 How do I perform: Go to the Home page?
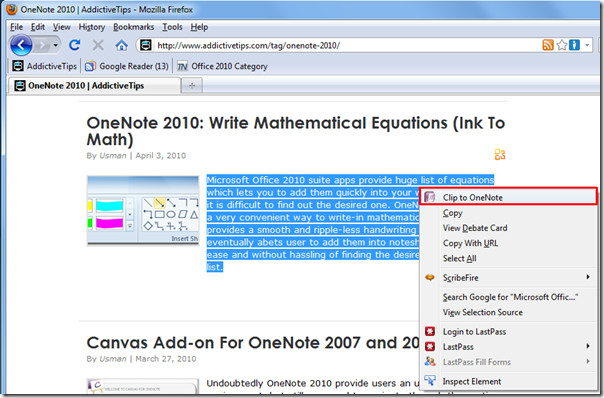[122, 45]
